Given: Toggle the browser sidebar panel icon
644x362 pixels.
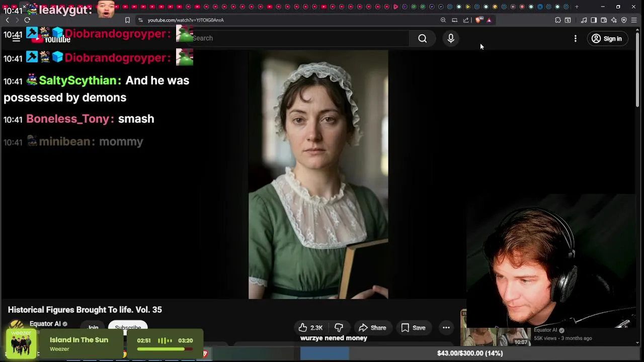Looking at the screenshot, I should 594,20.
